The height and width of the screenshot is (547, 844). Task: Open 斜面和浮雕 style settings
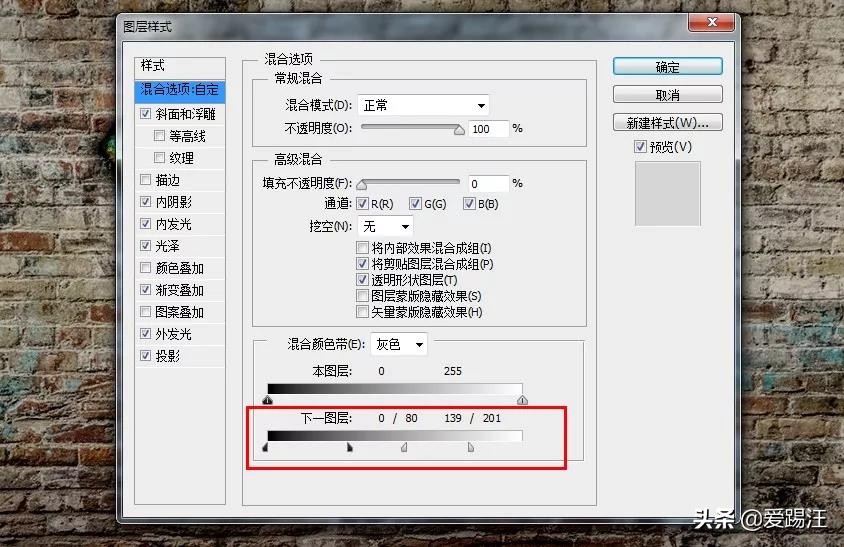(186, 114)
